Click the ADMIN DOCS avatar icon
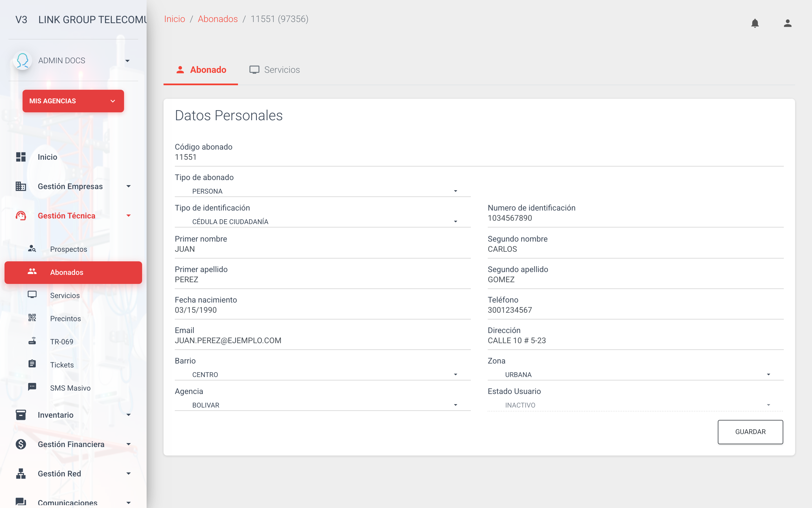 23,60
